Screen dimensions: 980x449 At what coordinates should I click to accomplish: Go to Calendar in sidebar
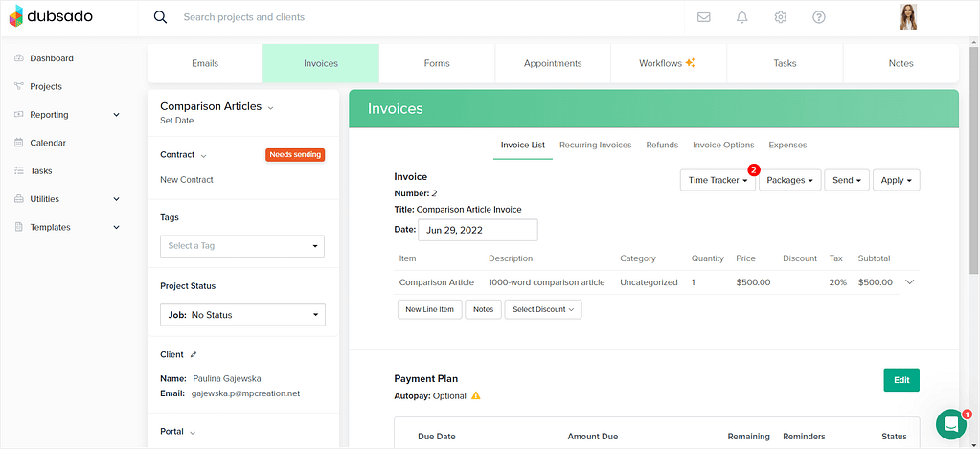pos(48,143)
